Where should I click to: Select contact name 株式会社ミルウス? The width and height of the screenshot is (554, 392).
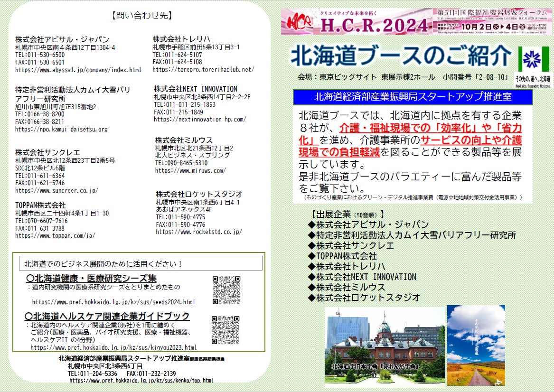click(184, 140)
